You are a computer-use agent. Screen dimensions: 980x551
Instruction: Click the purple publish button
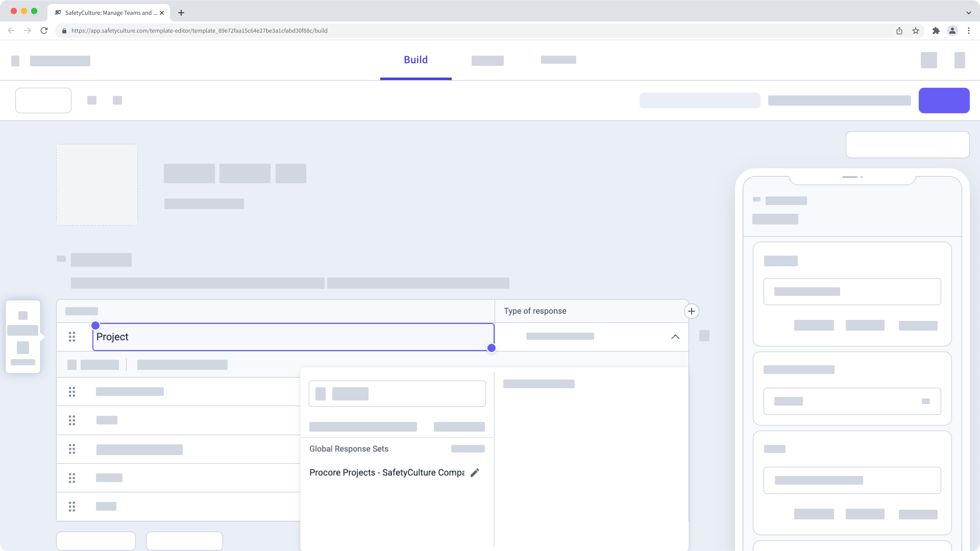(x=944, y=100)
